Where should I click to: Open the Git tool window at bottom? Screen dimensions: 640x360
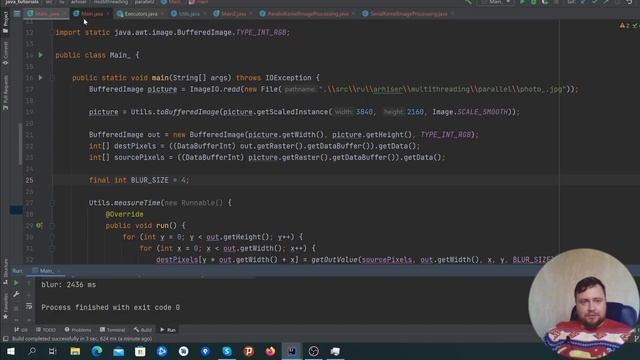(x=21, y=330)
